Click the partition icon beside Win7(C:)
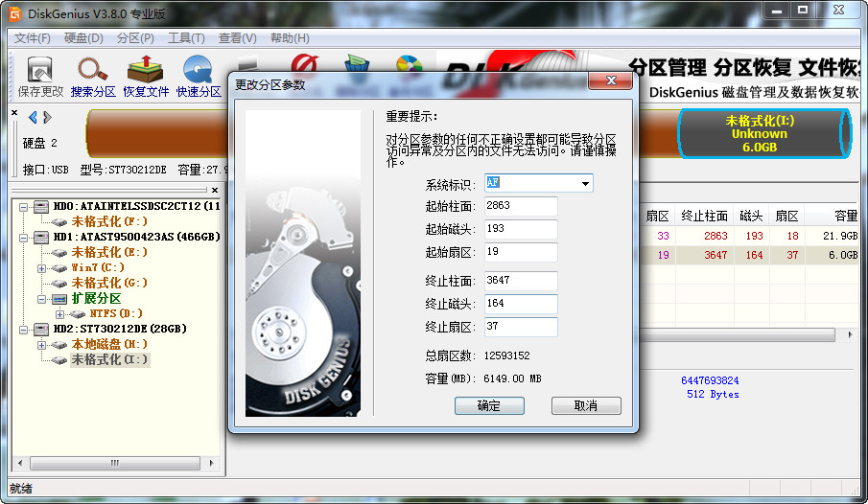Image resolution: width=868 pixels, height=504 pixels. pyautogui.click(x=59, y=267)
